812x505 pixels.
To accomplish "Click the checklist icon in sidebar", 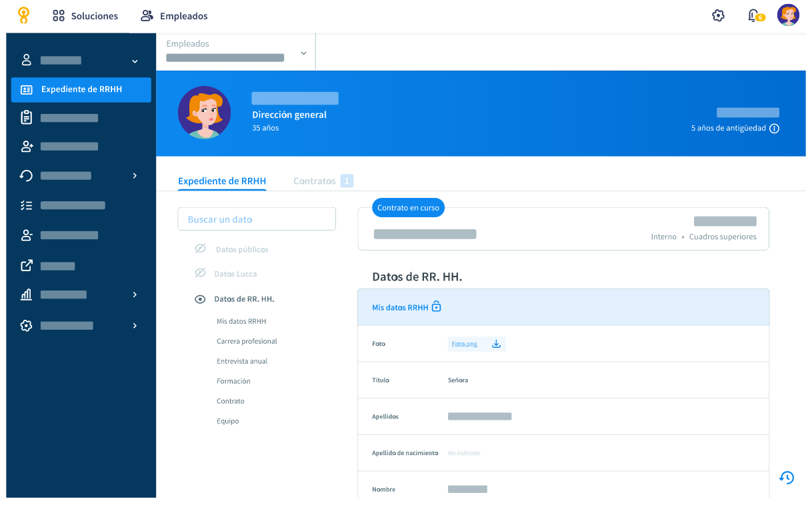I will [27, 205].
